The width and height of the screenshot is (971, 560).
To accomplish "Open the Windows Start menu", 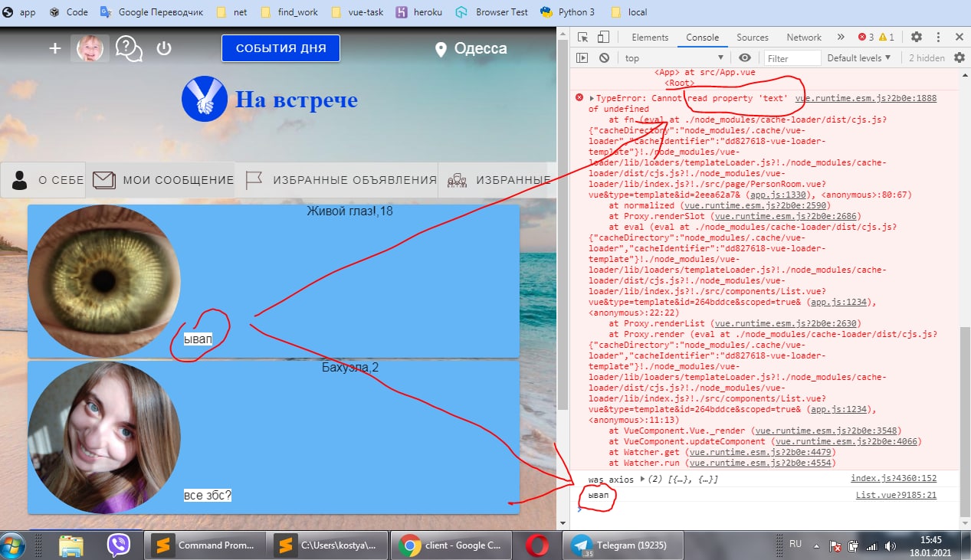I will 13,545.
